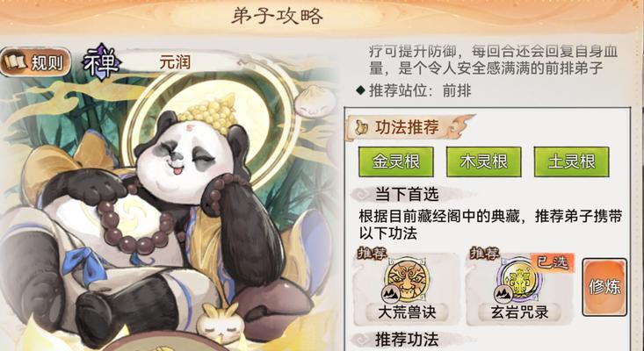Select the 金灵根 tab
This screenshot has width=644, height=351.
pos(396,161)
